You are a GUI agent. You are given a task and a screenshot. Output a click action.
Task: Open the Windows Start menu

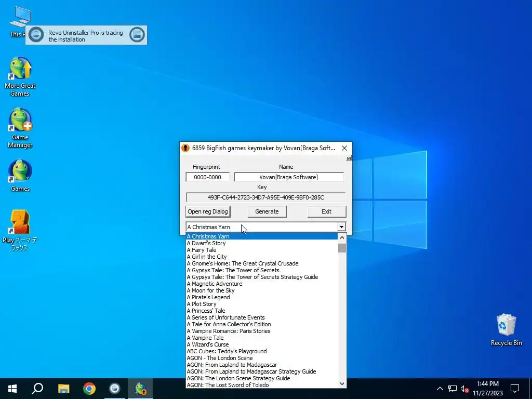(12, 389)
